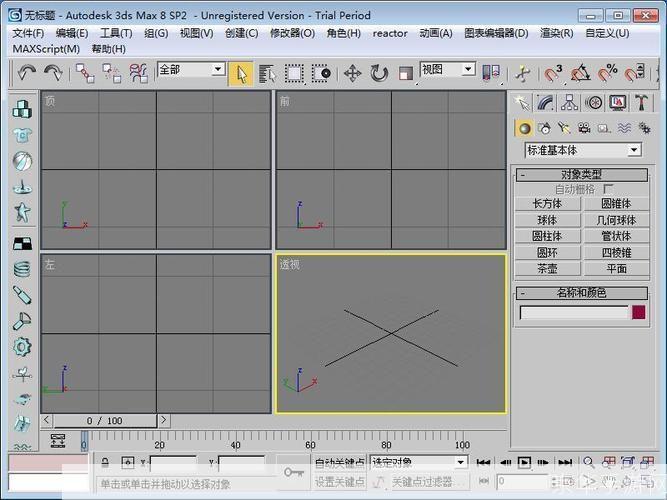Click the 管状体 tube button
This screenshot has width=667, height=500.
click(x=616, y=236)
